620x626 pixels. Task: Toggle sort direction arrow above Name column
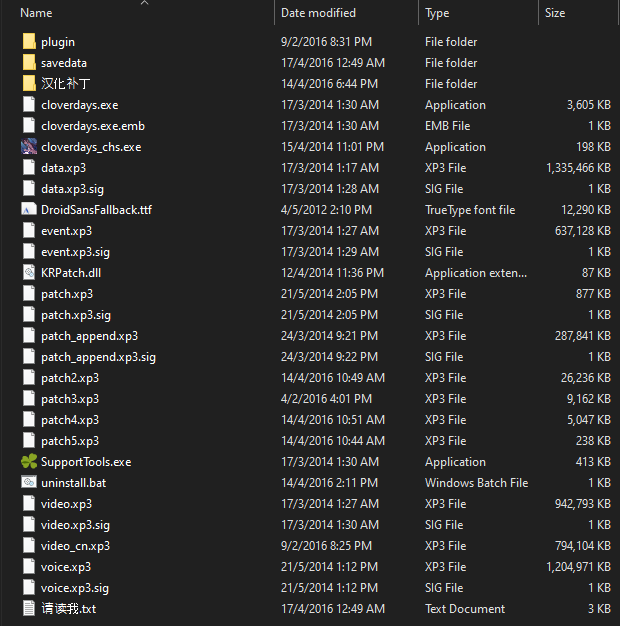tap(144, 3)
